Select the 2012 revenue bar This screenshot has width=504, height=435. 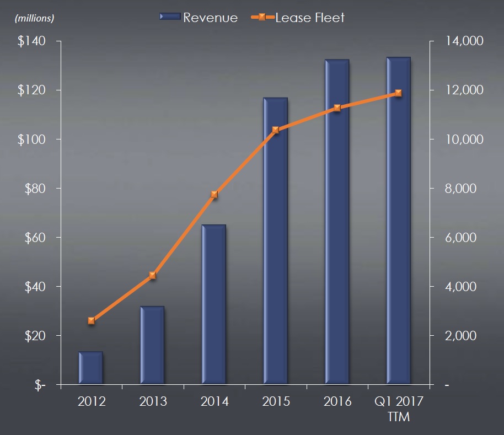coord(91,368)
